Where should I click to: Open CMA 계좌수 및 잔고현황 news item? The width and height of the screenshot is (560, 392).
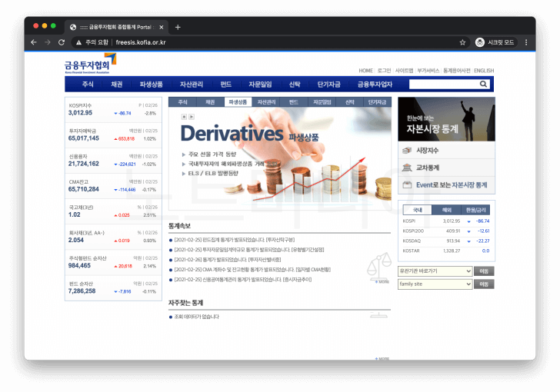252,270
